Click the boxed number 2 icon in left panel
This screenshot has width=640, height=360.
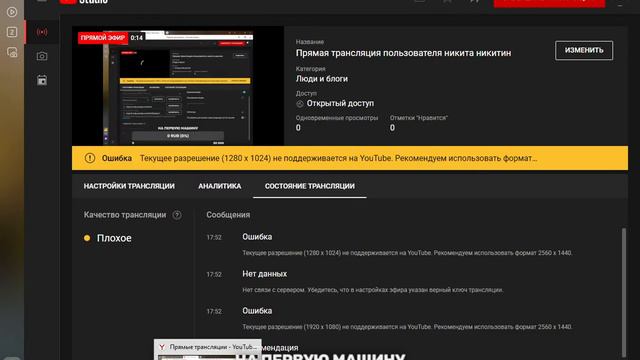coord(12,32)
